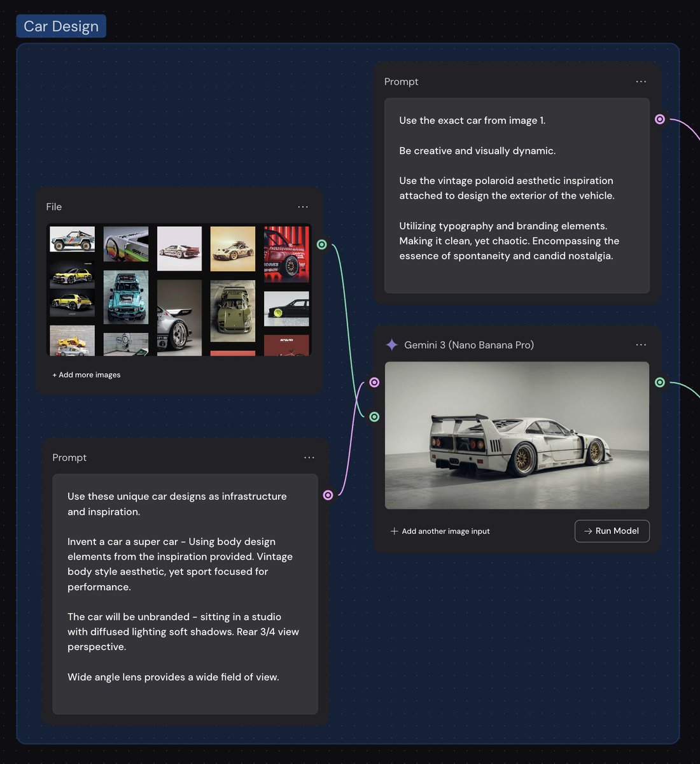Select the silver Porsche rear wheel thumbnail

tap(179, 318)
